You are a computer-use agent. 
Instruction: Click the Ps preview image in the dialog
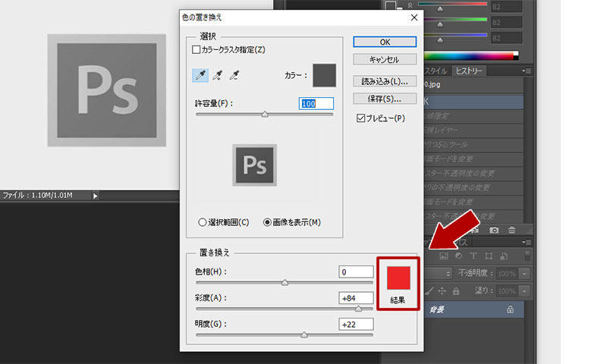coord(254,165)
